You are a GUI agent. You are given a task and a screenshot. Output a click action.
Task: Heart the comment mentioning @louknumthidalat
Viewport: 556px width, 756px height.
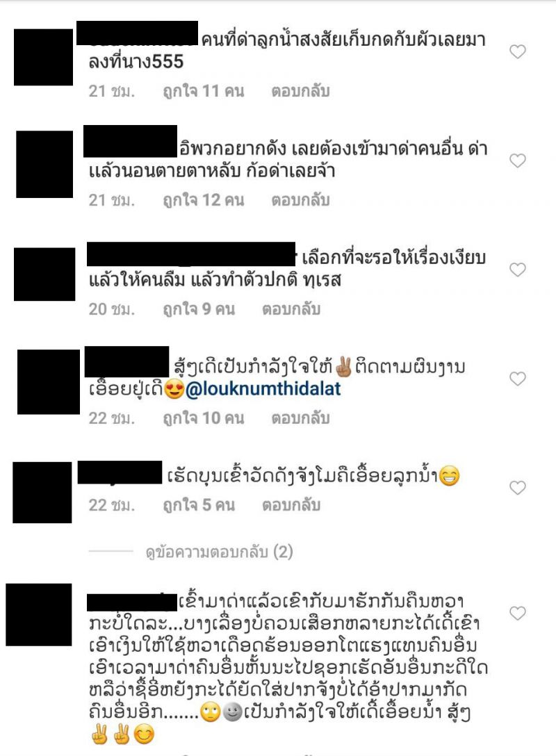click(517, 379)
